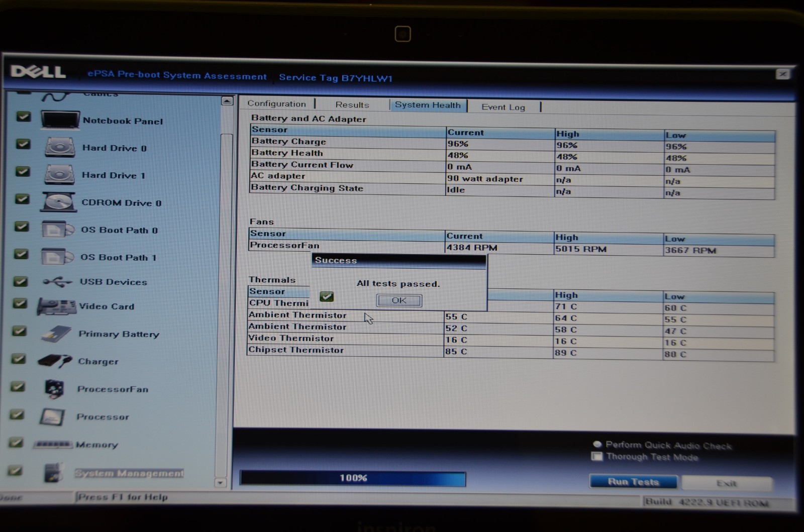
Task: Click the 4384 RPM current fan value
Action: 472,247
